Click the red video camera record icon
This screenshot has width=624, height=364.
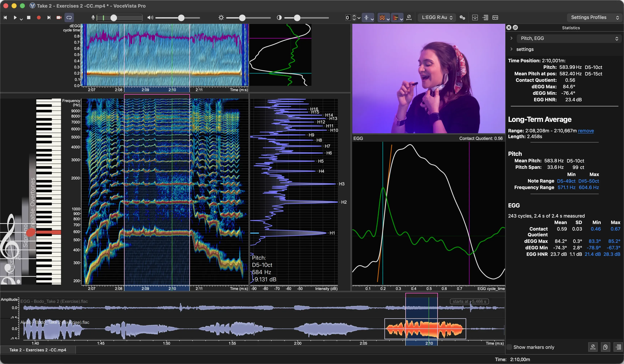[59, 18]
